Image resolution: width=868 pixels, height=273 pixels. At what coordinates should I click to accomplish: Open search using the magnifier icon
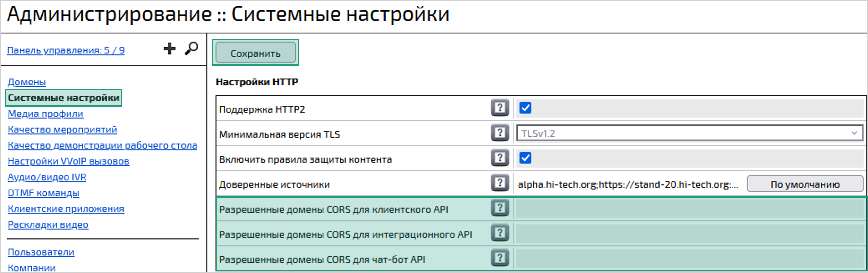191,49
